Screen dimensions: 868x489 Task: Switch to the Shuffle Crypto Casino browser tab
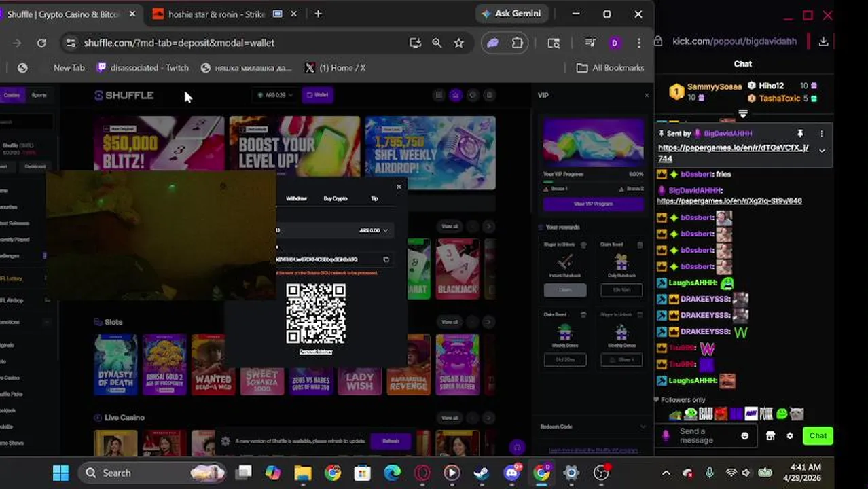[x=64, y=14]
